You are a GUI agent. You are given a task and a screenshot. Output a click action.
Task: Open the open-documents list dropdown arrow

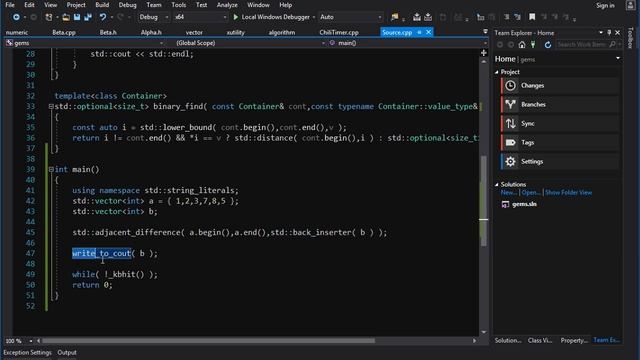(485, 31)
